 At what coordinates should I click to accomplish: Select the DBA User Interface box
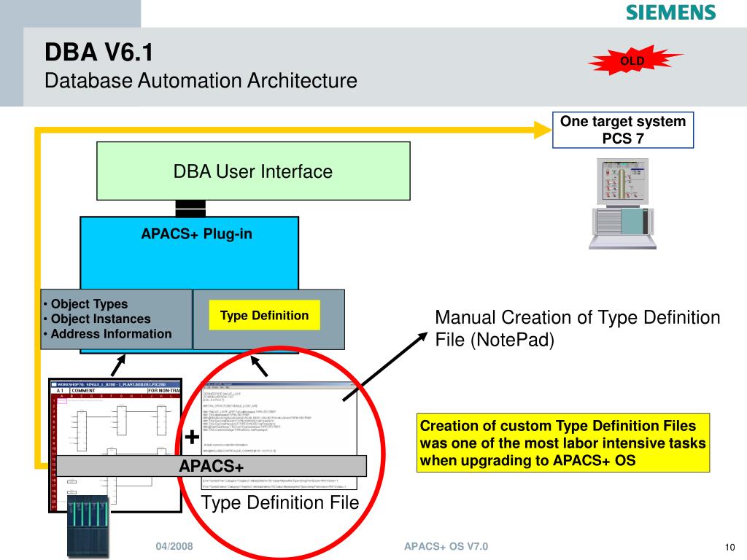[x=253, y=171]
